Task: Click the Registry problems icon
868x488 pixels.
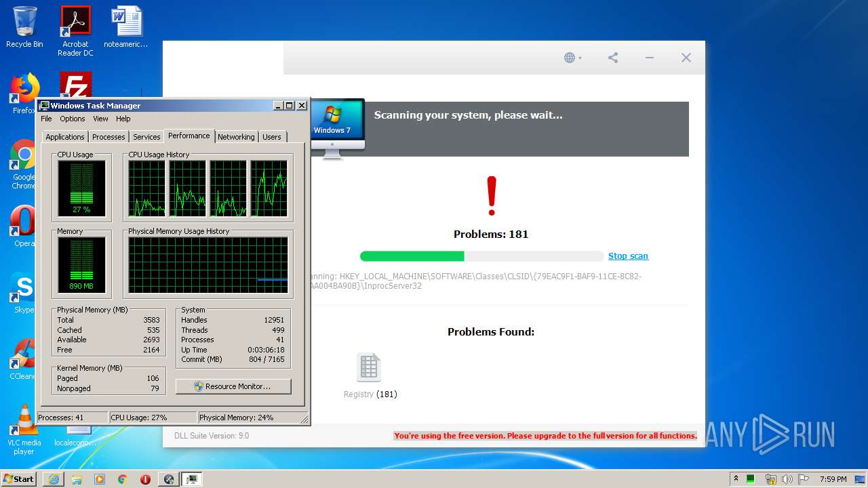Action: [x=369, y=367]
